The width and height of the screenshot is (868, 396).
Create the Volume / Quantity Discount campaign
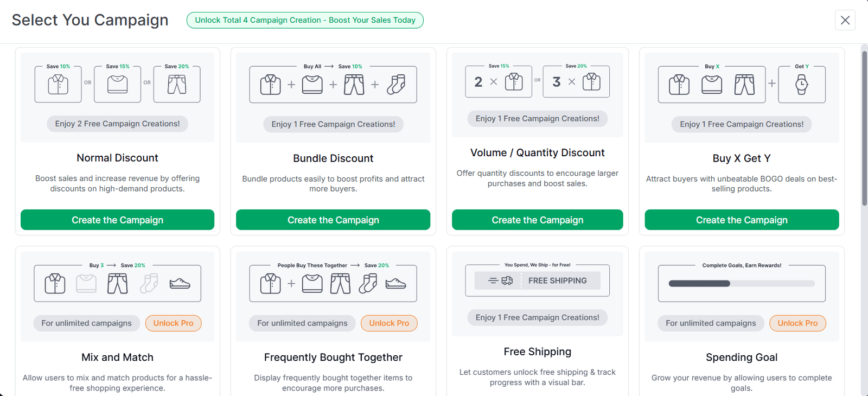[x=537, y=220]
